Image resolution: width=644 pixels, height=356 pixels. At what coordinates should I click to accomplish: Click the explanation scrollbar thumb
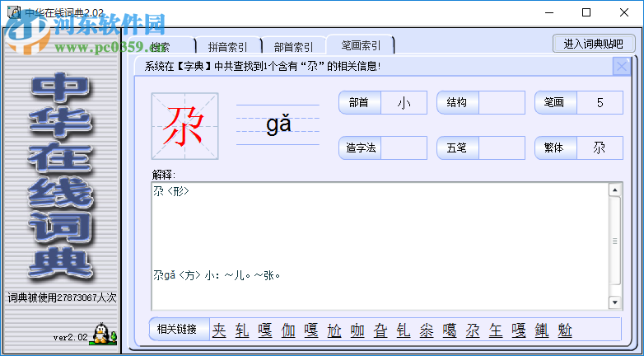(x=615, y=241)
